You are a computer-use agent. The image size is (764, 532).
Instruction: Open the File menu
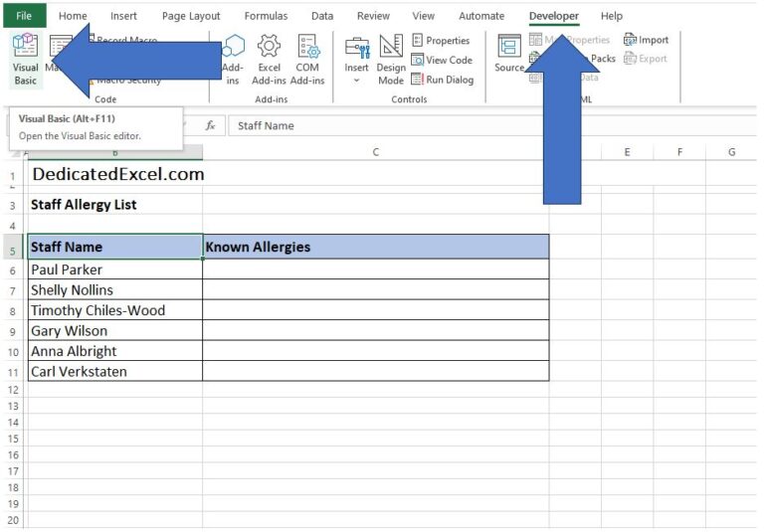point(24,16)
